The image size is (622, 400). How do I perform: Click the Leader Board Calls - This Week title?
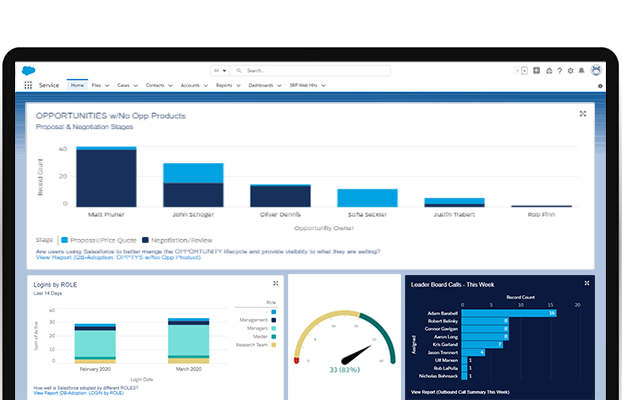(453, 285)
